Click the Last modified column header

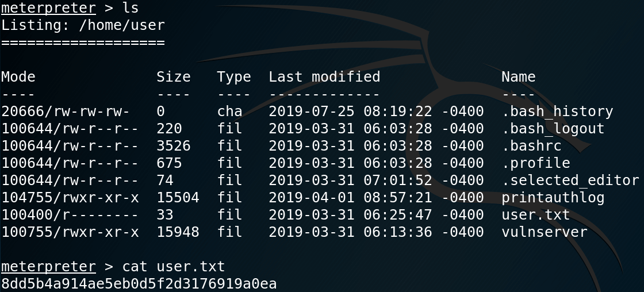pos(324,77)
